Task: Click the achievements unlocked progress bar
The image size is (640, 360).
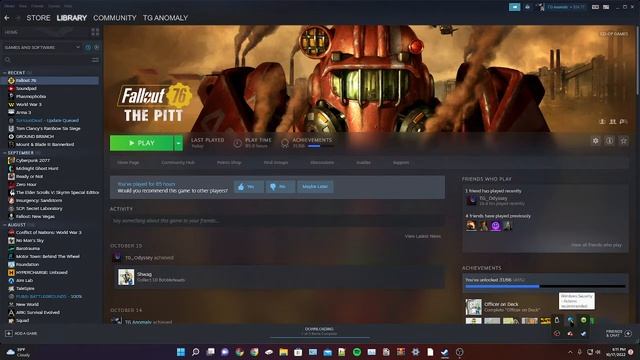Action: point(545,287)
